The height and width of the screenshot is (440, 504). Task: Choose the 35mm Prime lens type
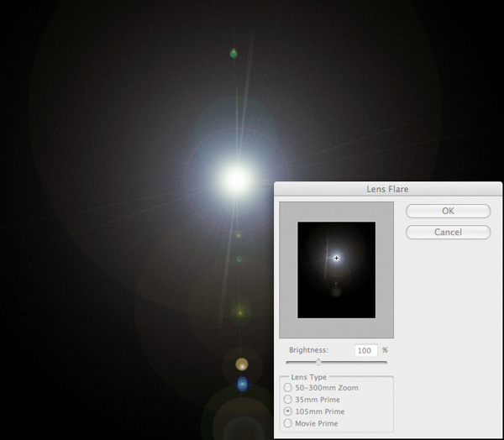click(x=287, y=400)
